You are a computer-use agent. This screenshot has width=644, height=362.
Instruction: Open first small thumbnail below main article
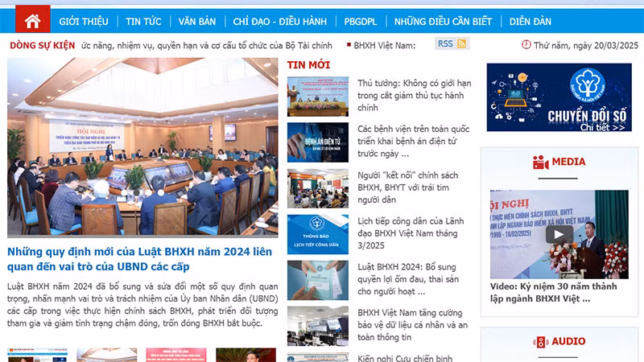click(x=37, y=355)
